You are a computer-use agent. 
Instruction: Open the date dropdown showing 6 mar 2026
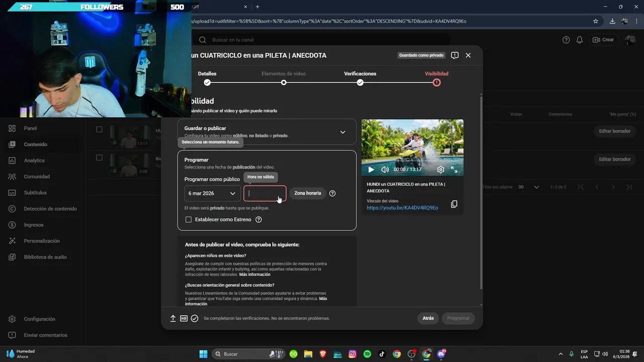click(212, 194)
